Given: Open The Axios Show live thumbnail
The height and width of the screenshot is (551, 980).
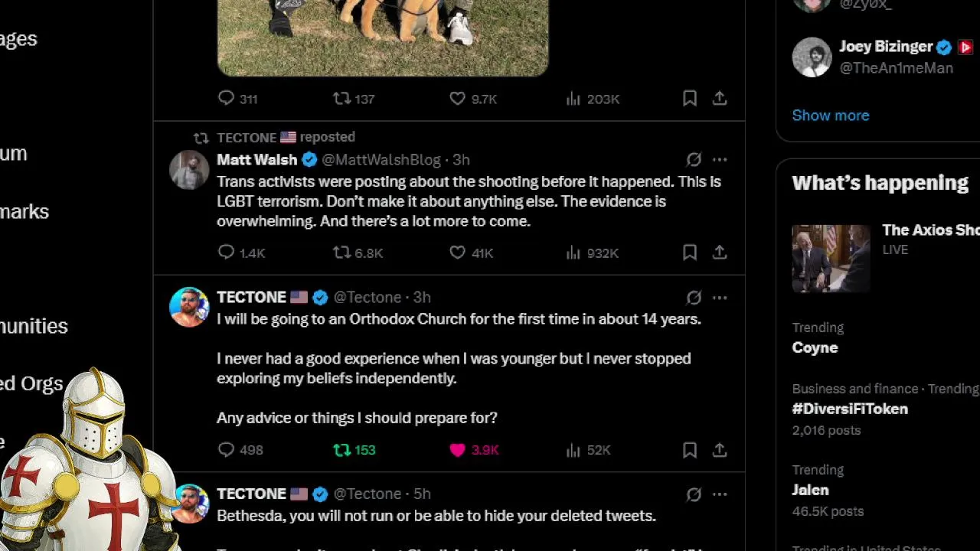Looking at the screenshot, I should (831, 259).
